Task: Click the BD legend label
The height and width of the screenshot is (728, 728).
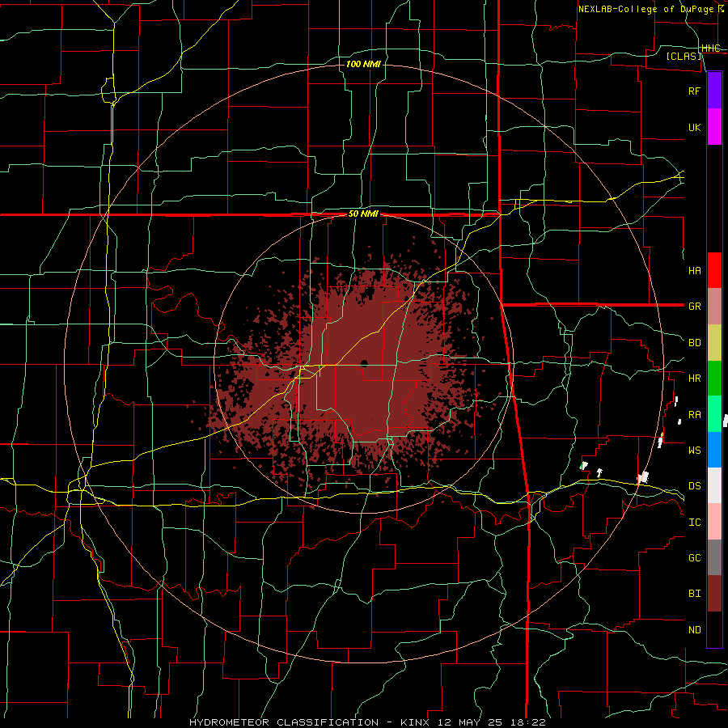Action: [x=695, y=343]
